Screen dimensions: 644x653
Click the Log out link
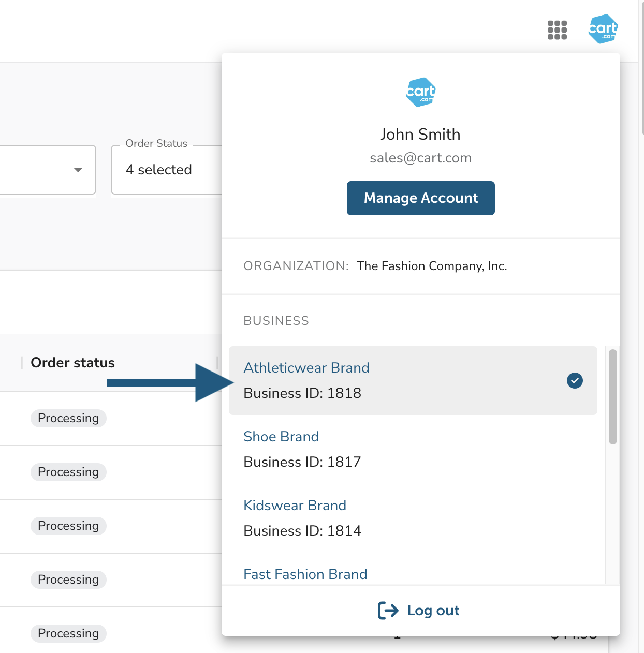tap(433, 611)
